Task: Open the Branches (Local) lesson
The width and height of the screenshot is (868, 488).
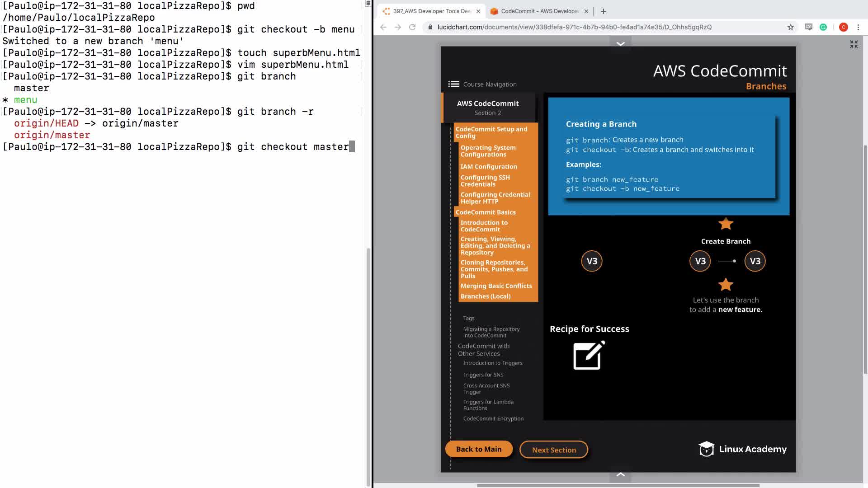Action: (x=485, y=296)
